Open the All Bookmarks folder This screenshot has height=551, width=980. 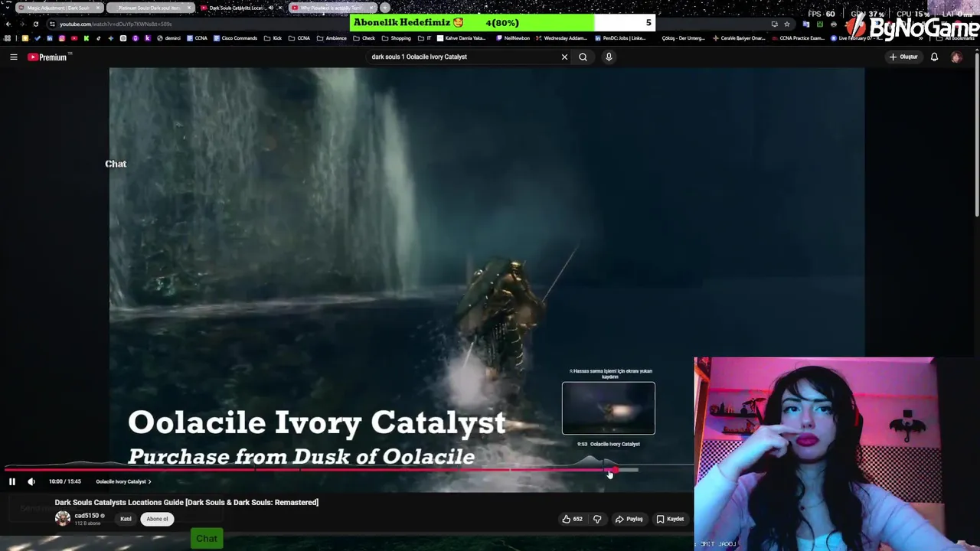955,38
